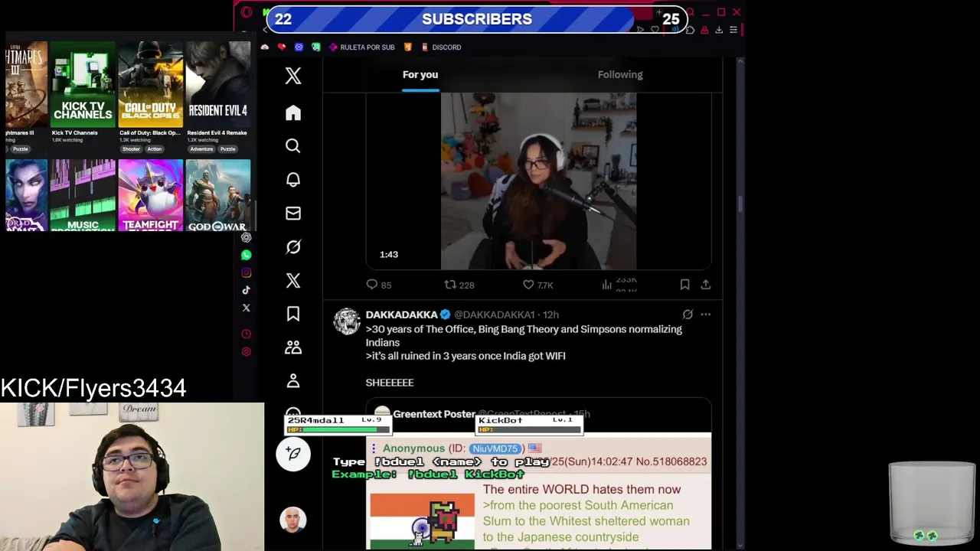This screenshot has height=551, width=980.
Task: Click the compose Post feather button
Action: pyautogui.click(x=293, y=454)
